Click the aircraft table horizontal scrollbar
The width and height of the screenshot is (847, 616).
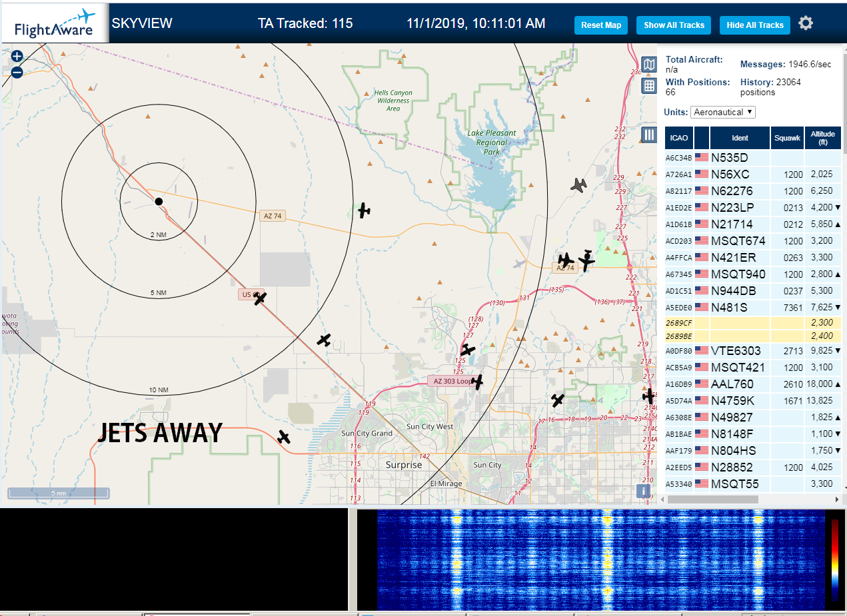[x=712, y=499]
